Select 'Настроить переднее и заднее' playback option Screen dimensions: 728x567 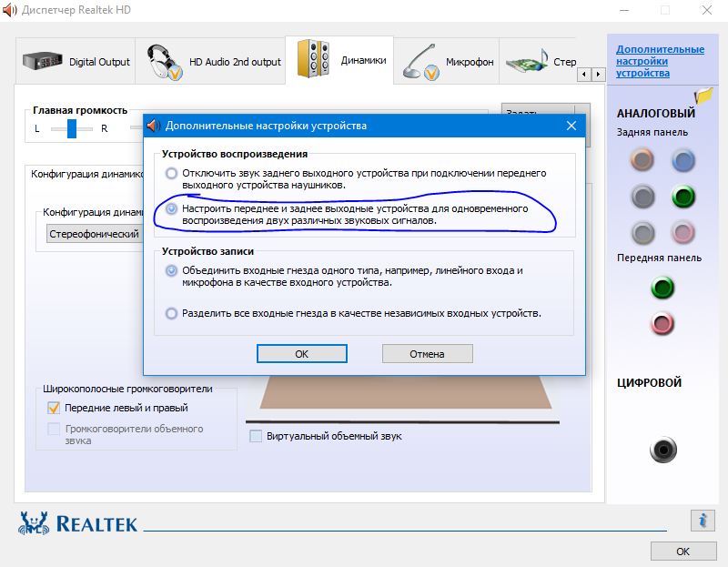171,209
